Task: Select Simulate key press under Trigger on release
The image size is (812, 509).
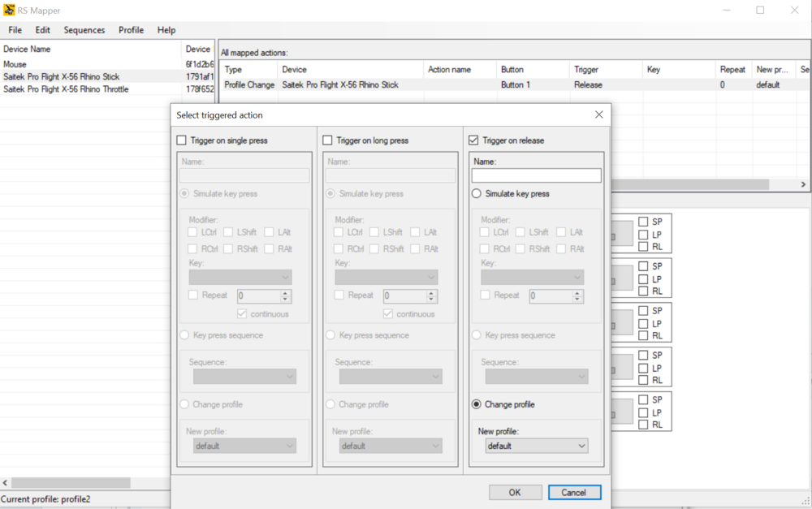Action: 477,194
